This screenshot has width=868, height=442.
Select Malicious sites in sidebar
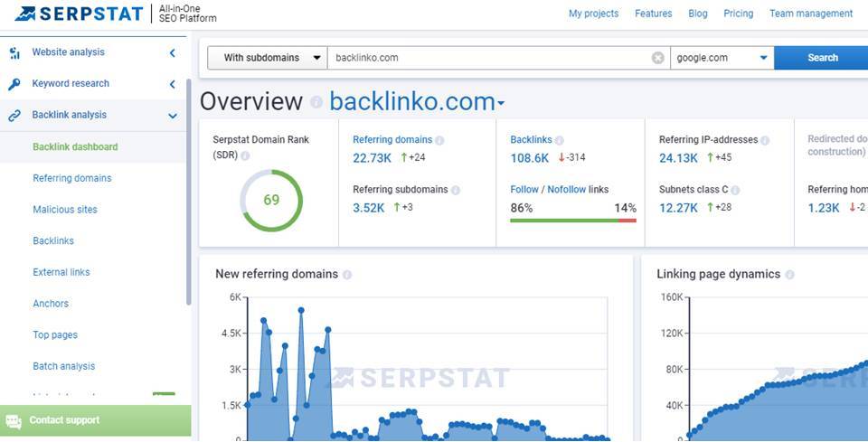pos(65,210)
